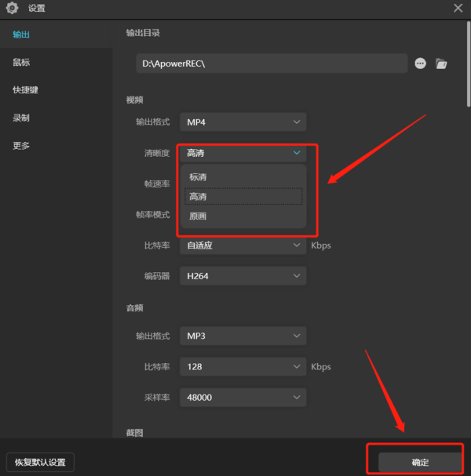Close the settings window
The width and height of the screenshot is (471, 476).
tap(458, 9)
